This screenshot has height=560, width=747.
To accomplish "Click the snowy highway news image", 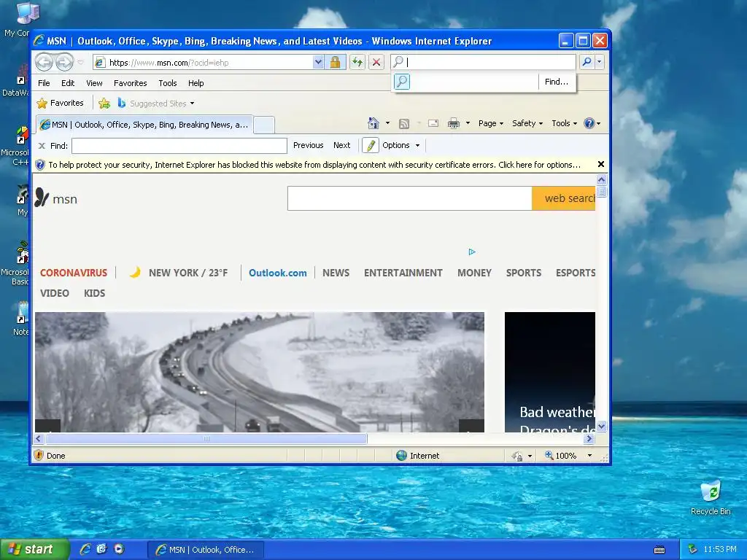I will point(260,372).
